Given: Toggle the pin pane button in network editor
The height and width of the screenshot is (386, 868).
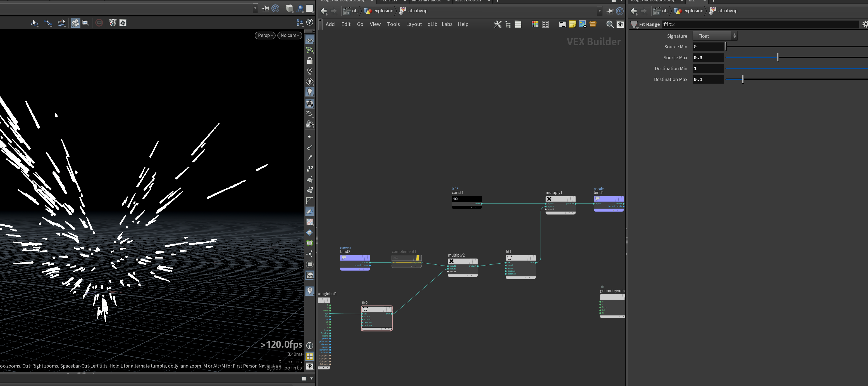Looking at the screenshot, I should pos(610,11).
